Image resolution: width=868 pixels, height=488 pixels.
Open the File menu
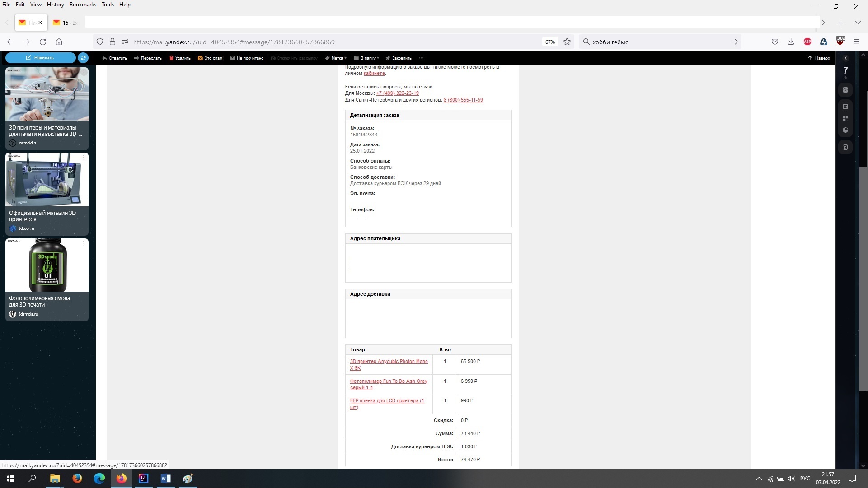tap(6, 5)
